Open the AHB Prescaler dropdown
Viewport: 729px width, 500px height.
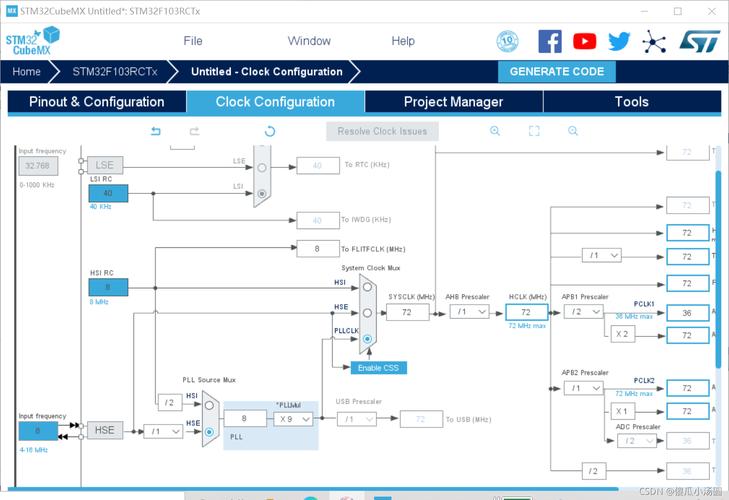click(x=470, y=312)
